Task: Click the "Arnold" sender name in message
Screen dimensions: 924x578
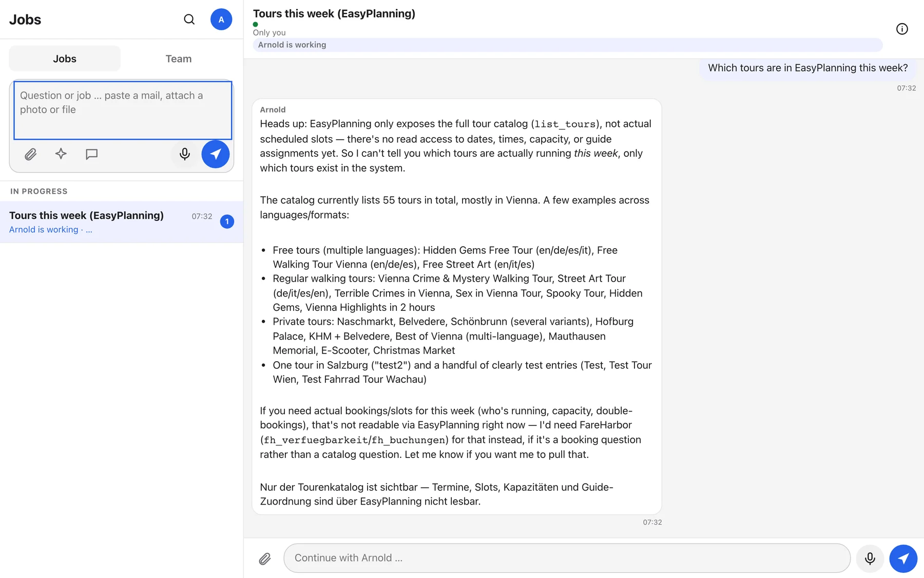Action: click(273, 109)
